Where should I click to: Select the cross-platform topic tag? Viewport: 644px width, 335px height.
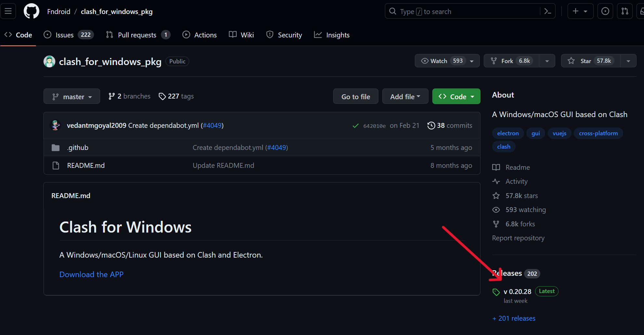click(x=598, y=133)
